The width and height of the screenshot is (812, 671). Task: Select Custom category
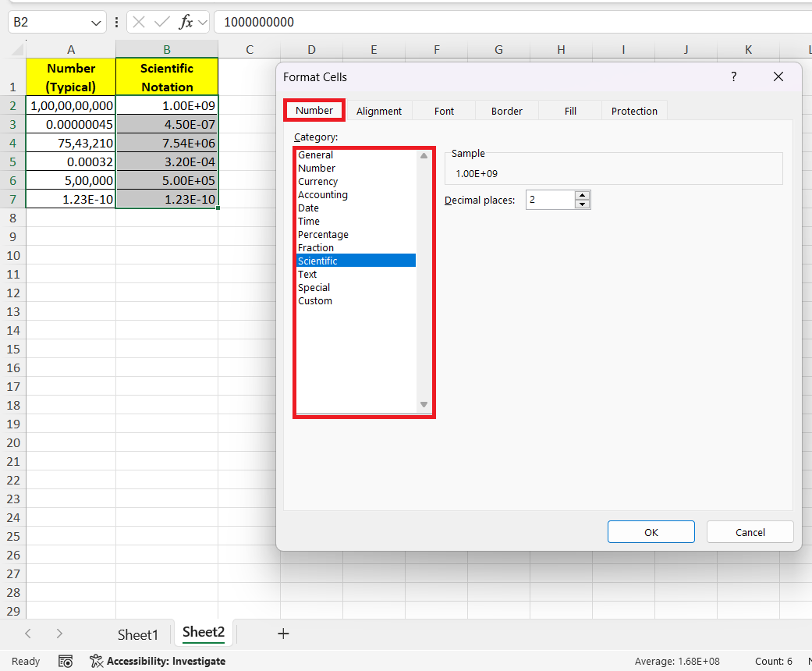point(356,301)
